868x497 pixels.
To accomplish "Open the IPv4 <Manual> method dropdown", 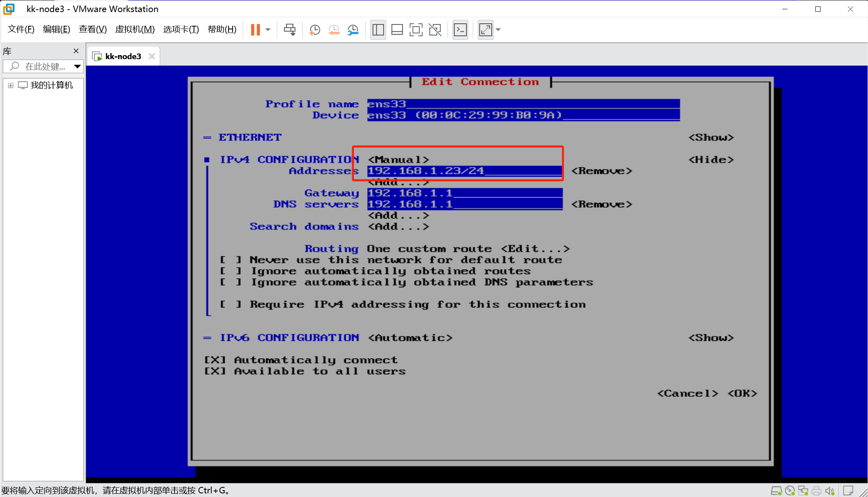I will (398, 160).
